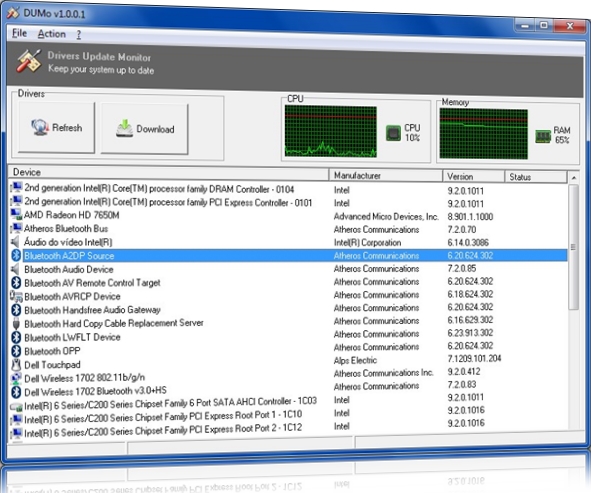The width and height of the screenshot is (591, 493).
Task: Select Dell Wireless 1702 802.11b/g/n entry
Action: (x=84, y=378)
